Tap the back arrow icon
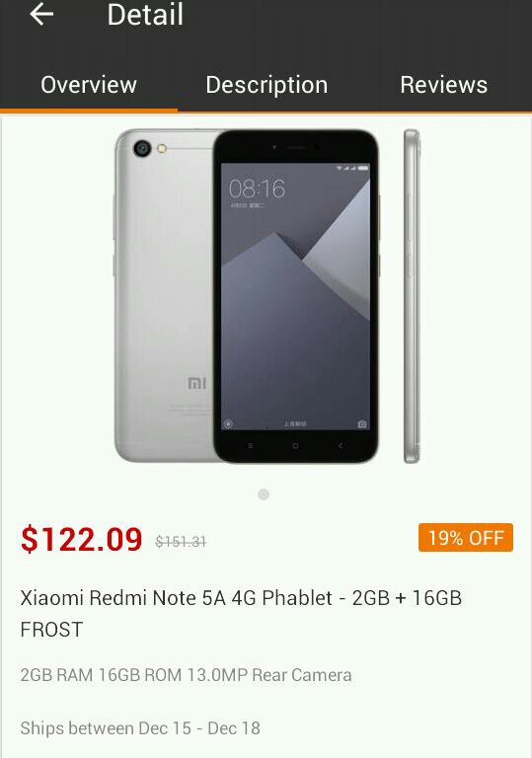This screenshot has width=532, height=758. click(x=41, y=14)
